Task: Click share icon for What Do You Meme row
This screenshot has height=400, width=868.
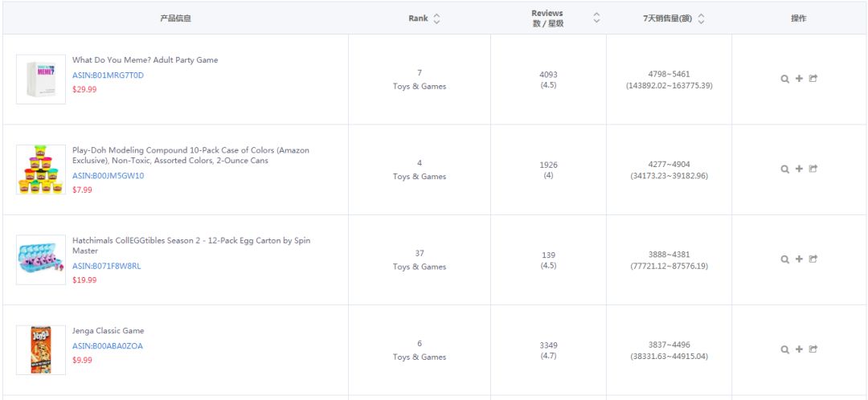Action: click(x=813, y=79)
